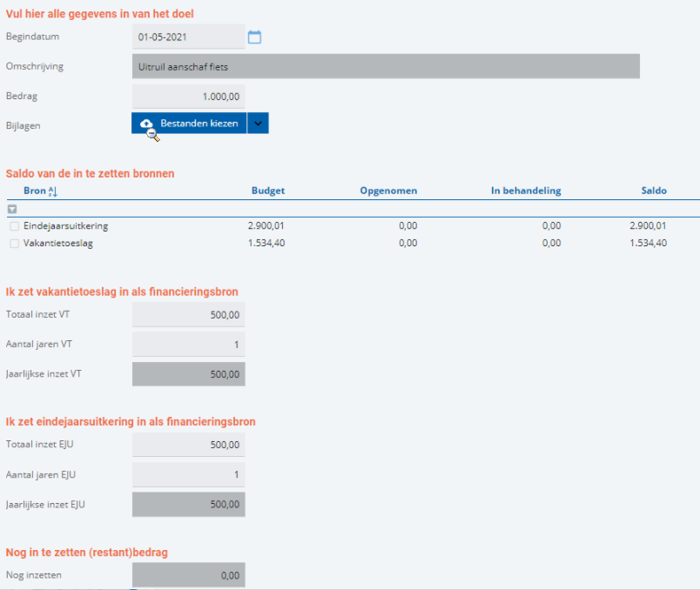Tick the Eindejaarsuitkering checkbox
The width and height of the screenshot is (700, 590).
[x=14, y=226]
